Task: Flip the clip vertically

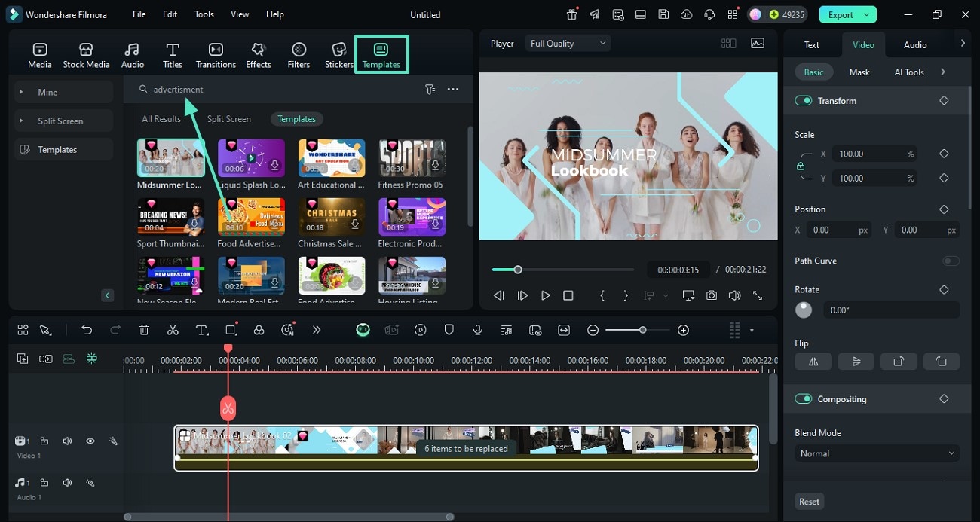Action: click(x=856, y=362)
